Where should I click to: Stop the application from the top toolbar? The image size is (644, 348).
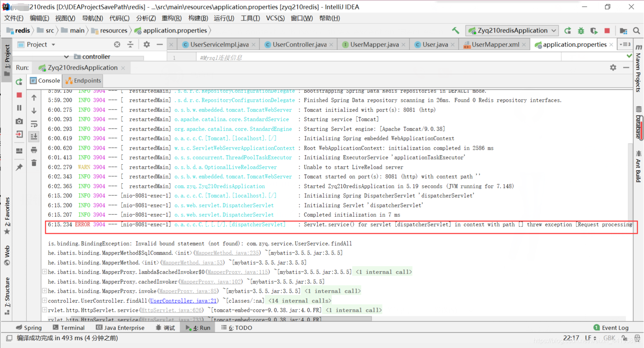(607, 30)
